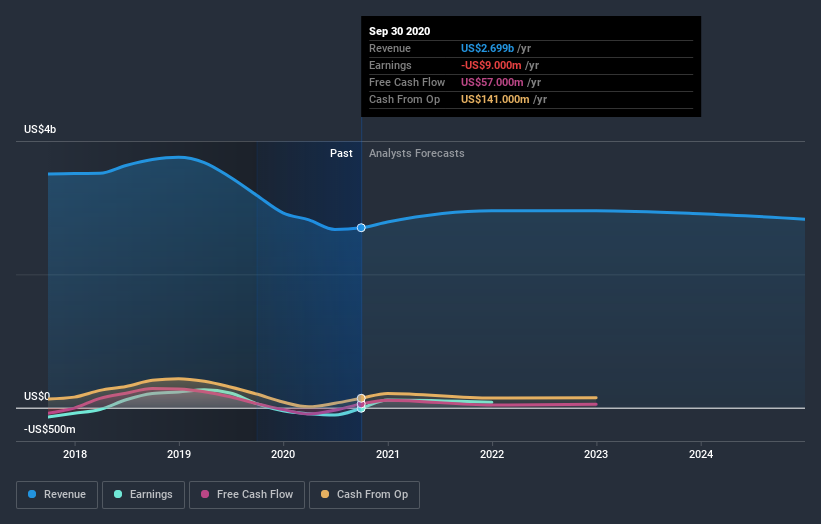Click the Cash From Op label in tooltip
This screenshot has height=524, width=821.
tap(405, 99)
